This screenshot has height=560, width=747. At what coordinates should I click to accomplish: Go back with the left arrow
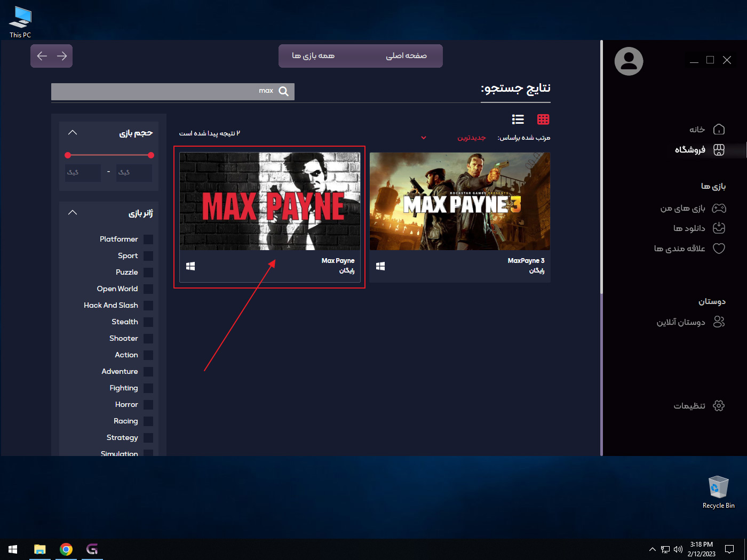(42, 56)
